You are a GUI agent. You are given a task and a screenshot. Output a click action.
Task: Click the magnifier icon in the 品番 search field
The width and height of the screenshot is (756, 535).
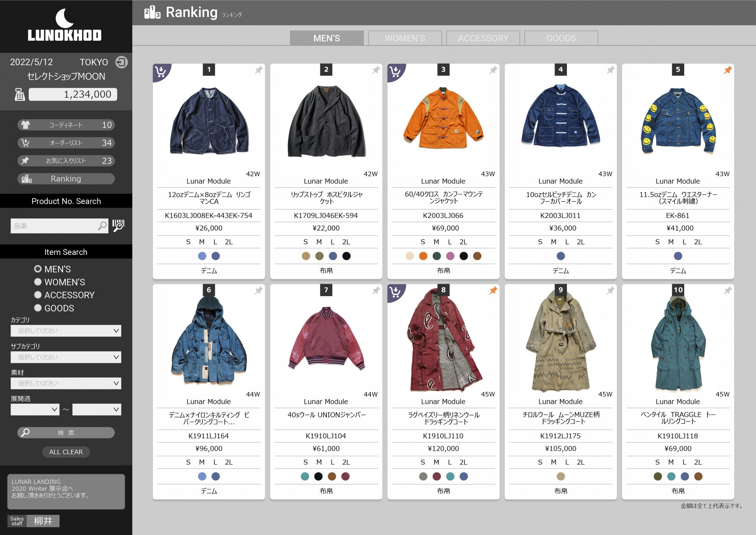point(102,226)
